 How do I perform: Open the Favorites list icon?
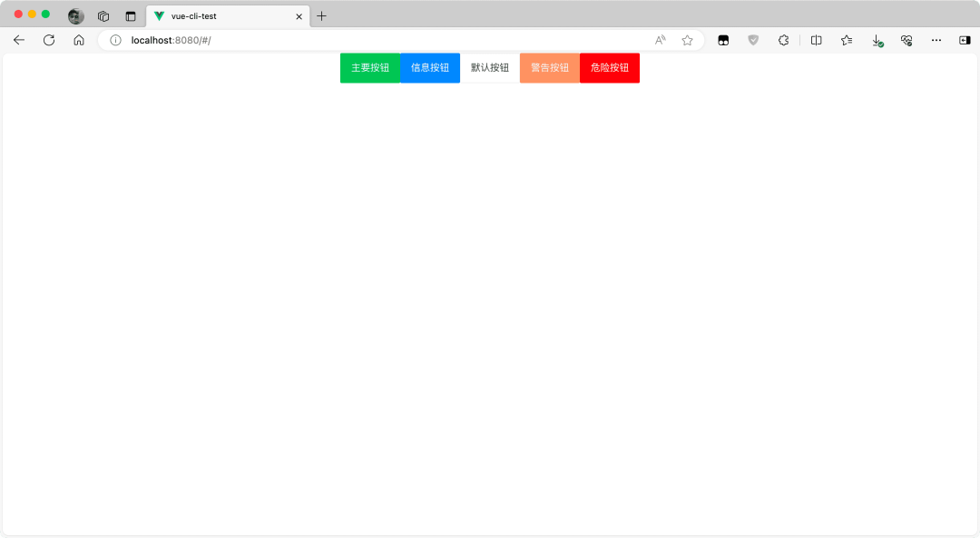[x=847, y=40]
